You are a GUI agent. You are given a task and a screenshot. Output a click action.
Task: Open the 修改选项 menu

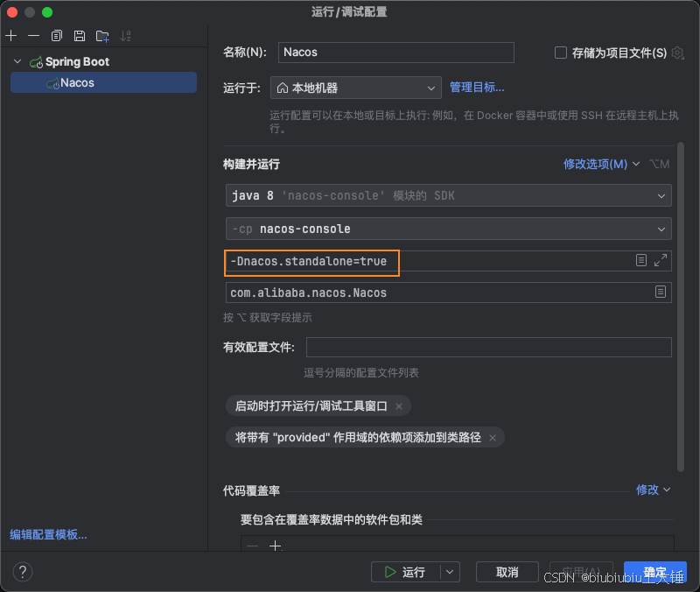(601, 164)
